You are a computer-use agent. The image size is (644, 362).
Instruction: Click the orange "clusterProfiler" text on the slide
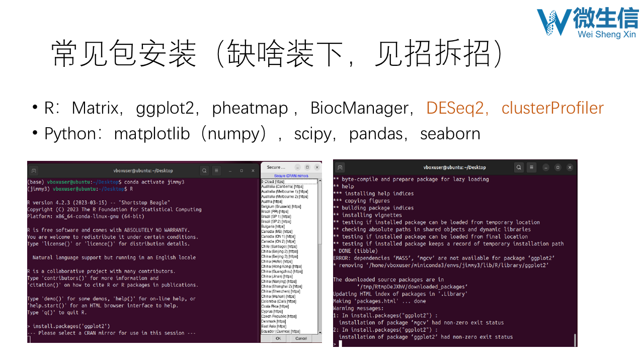552,108
